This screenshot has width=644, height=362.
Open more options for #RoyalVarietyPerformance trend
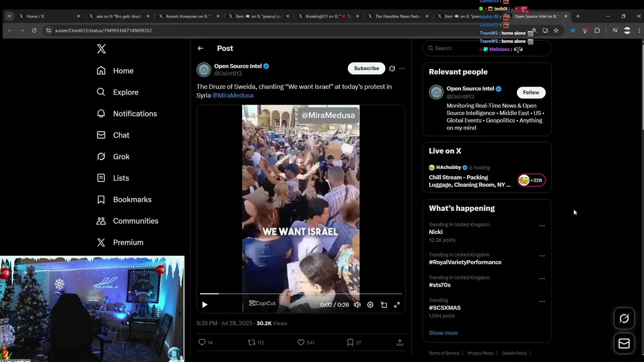tap(542, 256)
